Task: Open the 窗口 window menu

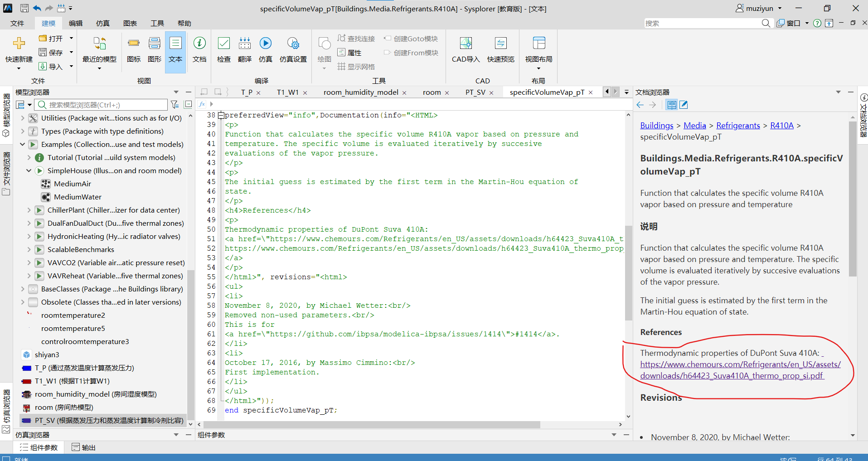Action: [793, 23]
